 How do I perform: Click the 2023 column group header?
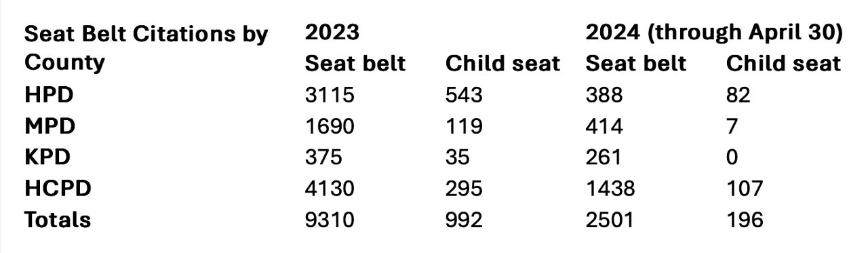332,32
